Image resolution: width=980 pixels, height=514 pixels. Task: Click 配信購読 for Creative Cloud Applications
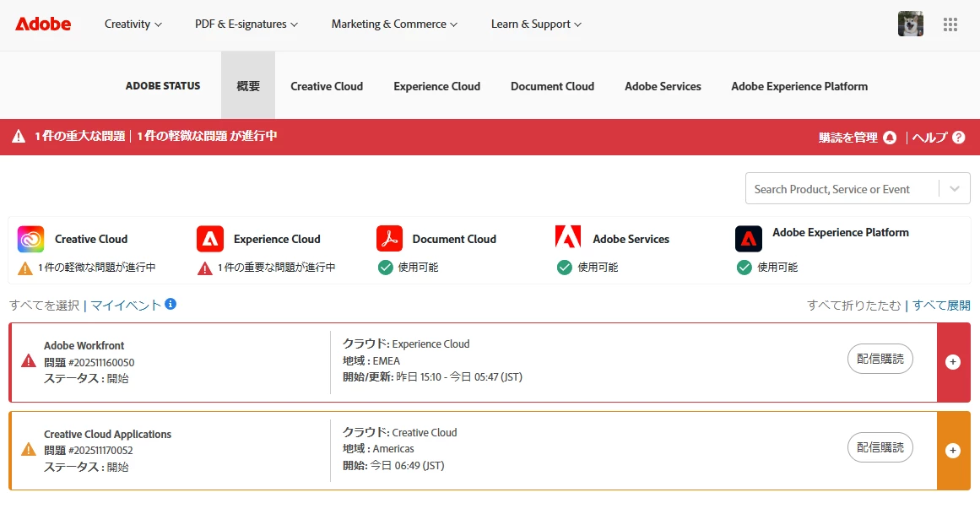880,447
